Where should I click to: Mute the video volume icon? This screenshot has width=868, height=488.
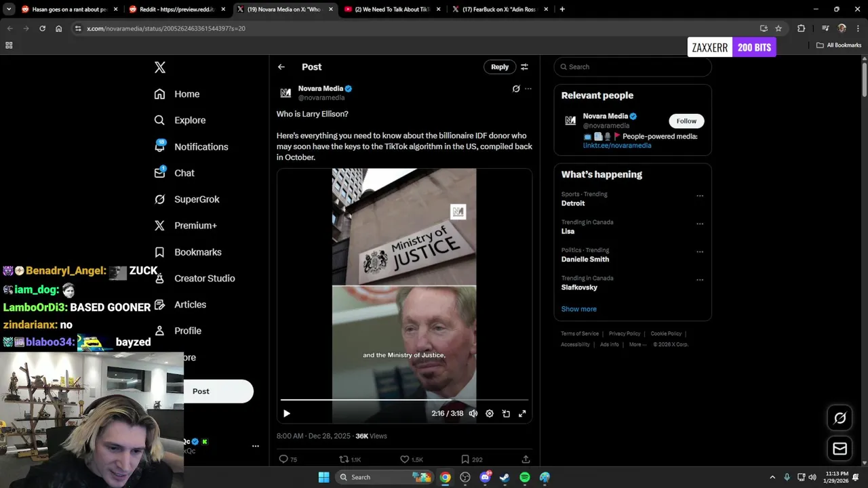click(473, 413)
